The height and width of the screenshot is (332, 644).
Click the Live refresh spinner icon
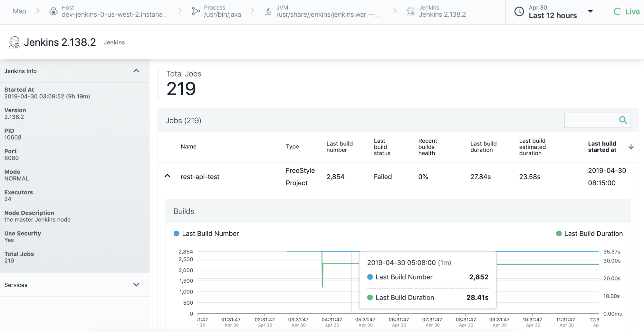pos(617,12)
